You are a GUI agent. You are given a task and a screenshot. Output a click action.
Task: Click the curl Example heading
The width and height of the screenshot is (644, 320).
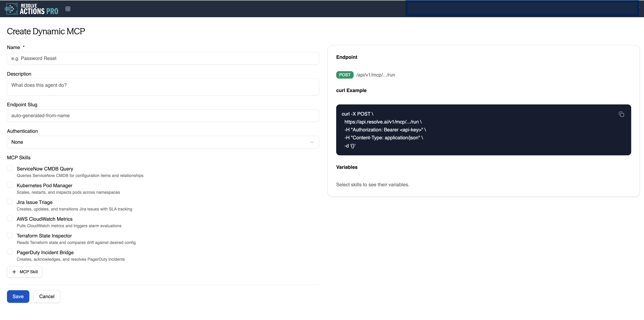pos(351,90)
